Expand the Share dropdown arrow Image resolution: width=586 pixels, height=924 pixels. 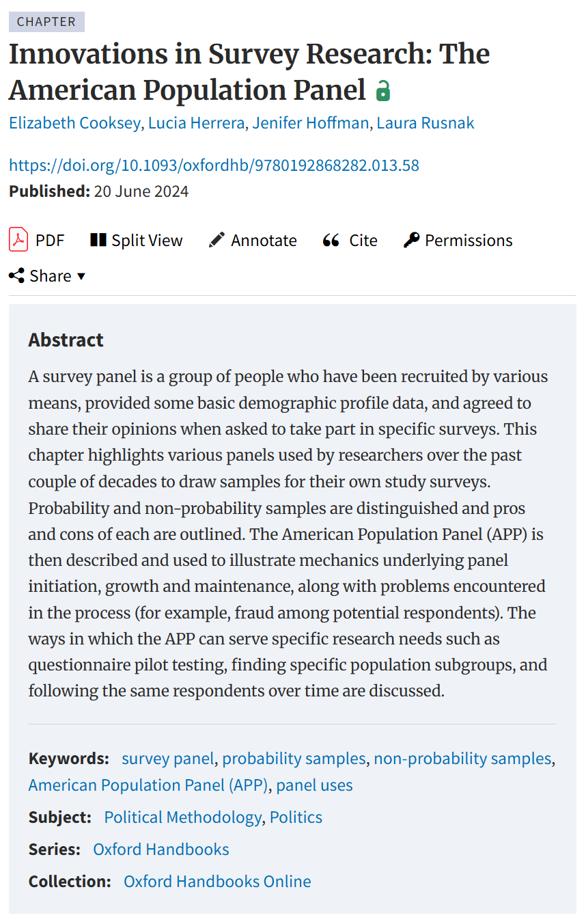pyautogui.click(x=81, y=275)
